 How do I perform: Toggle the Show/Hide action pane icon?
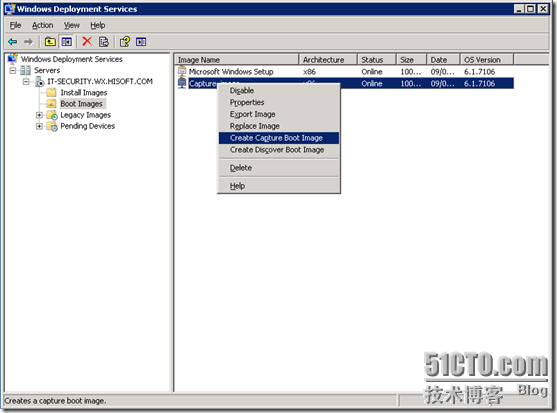coord(141,42)
